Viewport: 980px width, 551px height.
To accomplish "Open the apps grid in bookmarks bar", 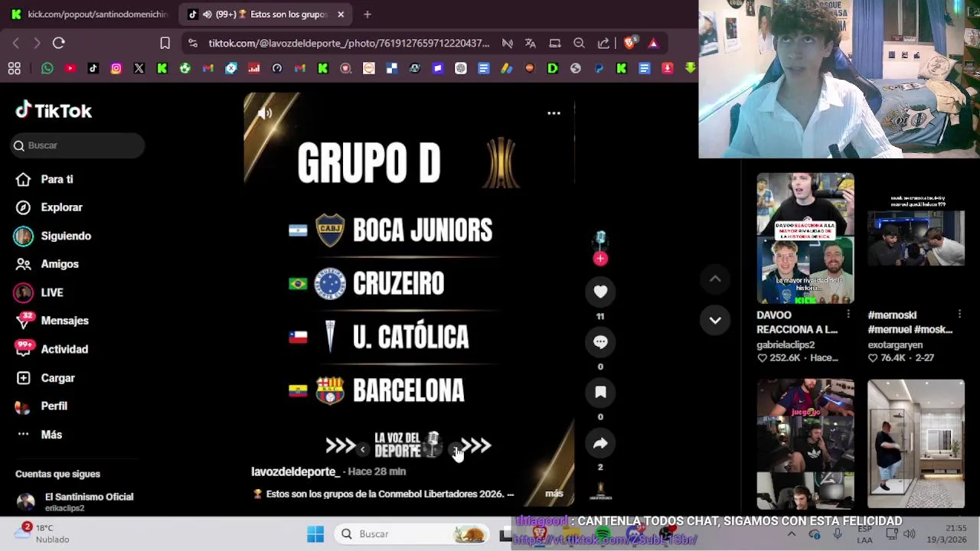I will (x=14, y=69).
